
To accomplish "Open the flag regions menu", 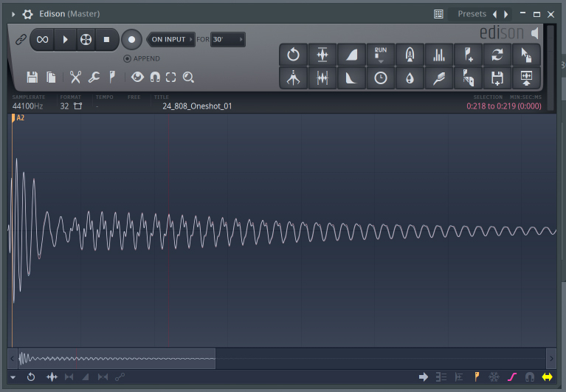I will [112, 78].
